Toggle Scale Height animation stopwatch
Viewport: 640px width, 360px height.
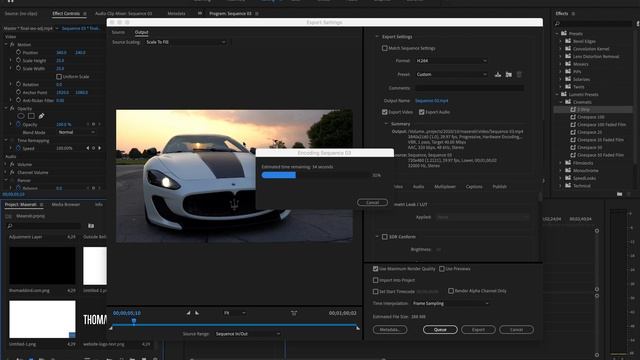[18, 60]
